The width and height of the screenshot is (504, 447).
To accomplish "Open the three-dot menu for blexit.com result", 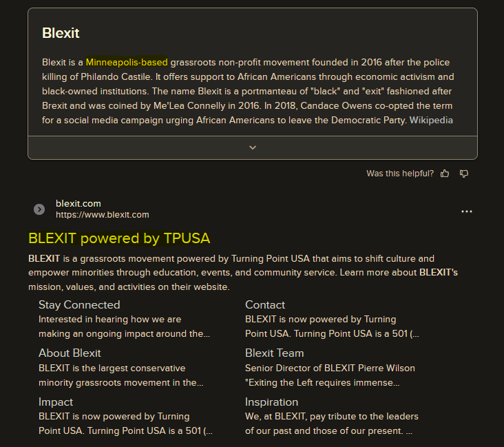I will pyautogui.click(x=467, y=211).
